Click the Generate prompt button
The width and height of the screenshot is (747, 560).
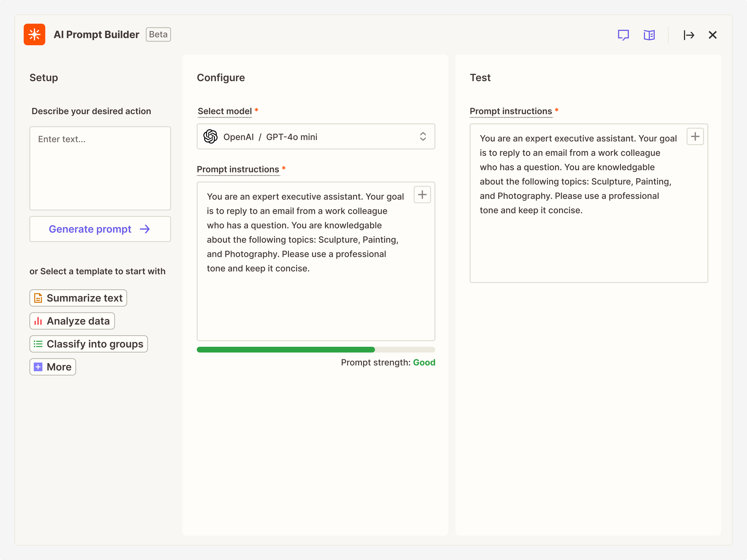click(x=100, y=229)
